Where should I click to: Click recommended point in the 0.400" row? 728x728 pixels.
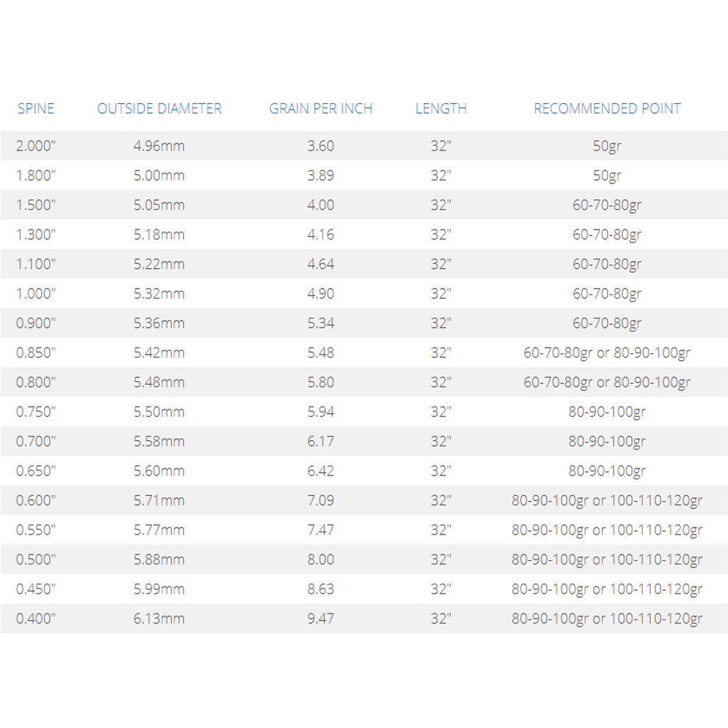(x=607, y=619)
